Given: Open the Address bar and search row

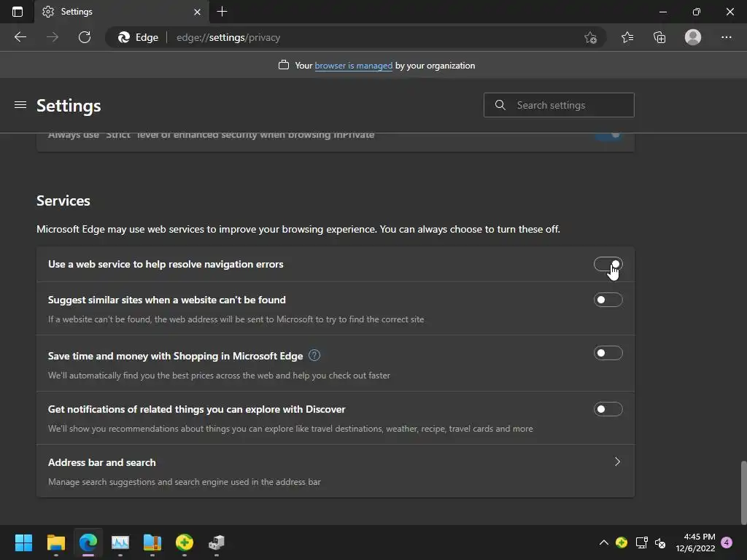Looking at the screenshot, I should click(336, 472).
